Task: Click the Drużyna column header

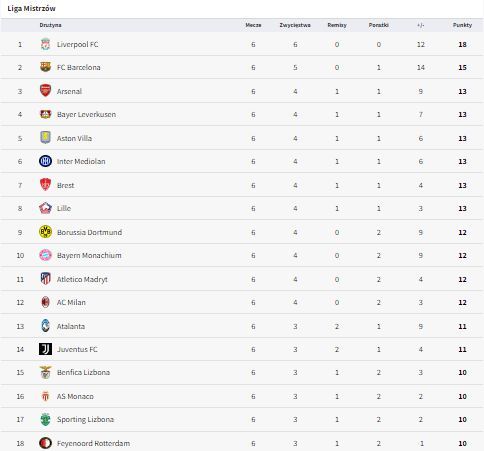Action: (50, 25)
